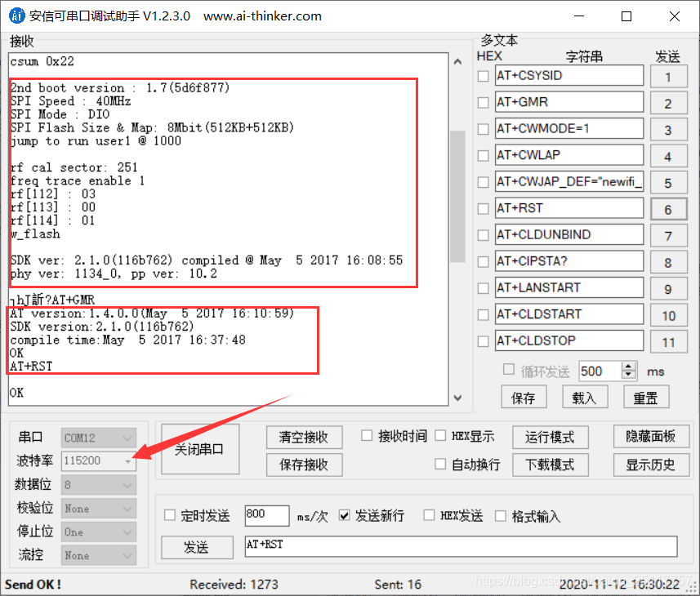700x596 pixels.
Task: Check the AT+CWLAP command checkbox
Action: pyautogui.click(x=482, y=155)
